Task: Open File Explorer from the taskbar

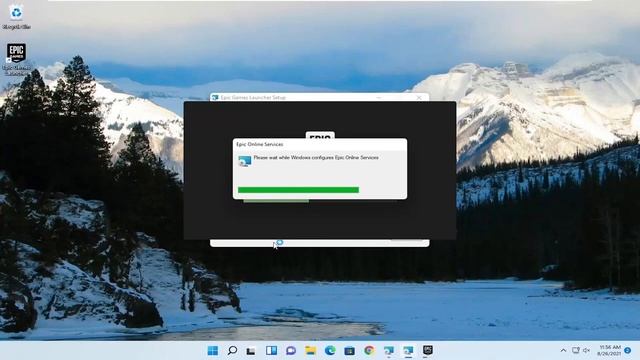Action: [x=311, y=350]
